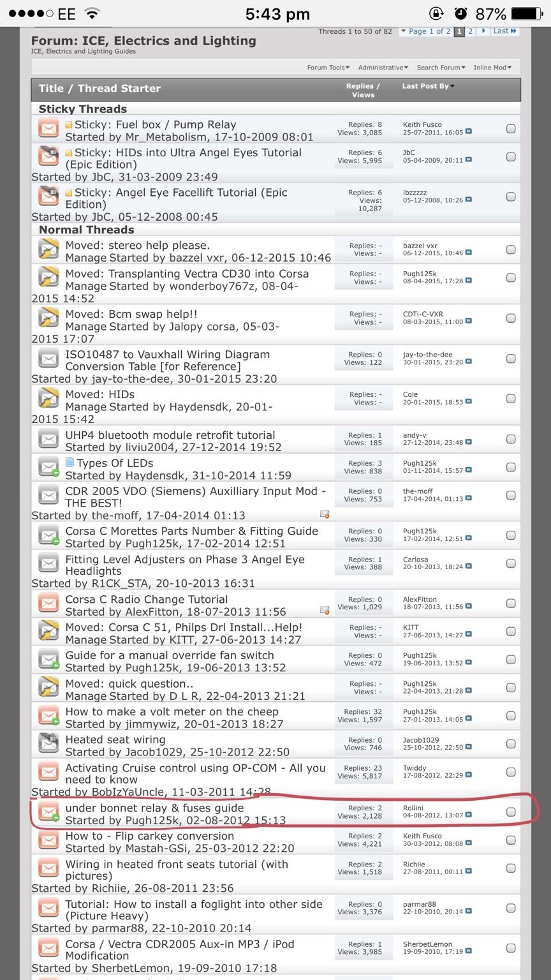Tap the iOS status bar clock
The image size is (551, 980).
pos(277,14)
